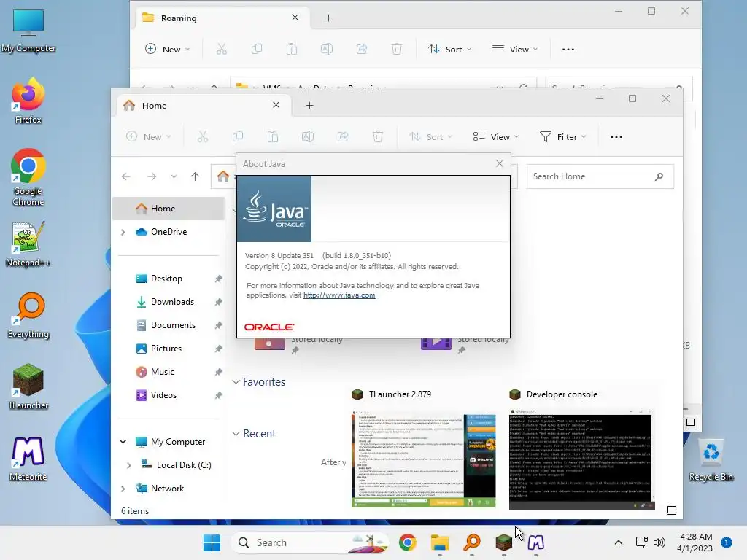Screen dimensions: 747x560
Task: Open Desktop in navigation pane
Action: tap(169, 279)
